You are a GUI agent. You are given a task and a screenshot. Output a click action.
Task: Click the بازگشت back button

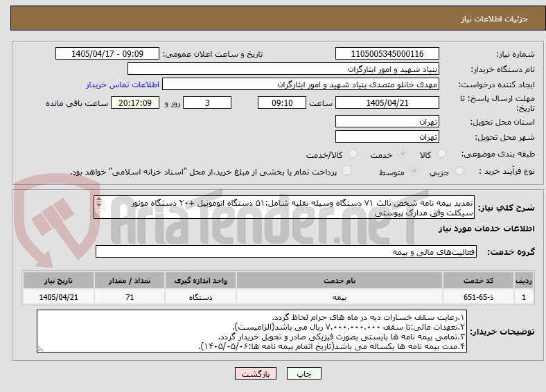256,373
